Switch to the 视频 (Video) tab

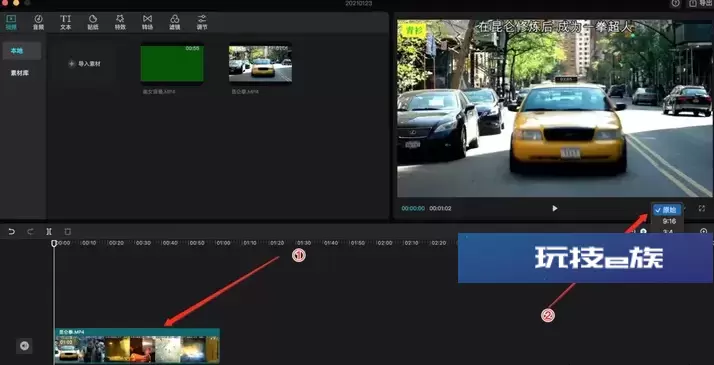point(11,22)
